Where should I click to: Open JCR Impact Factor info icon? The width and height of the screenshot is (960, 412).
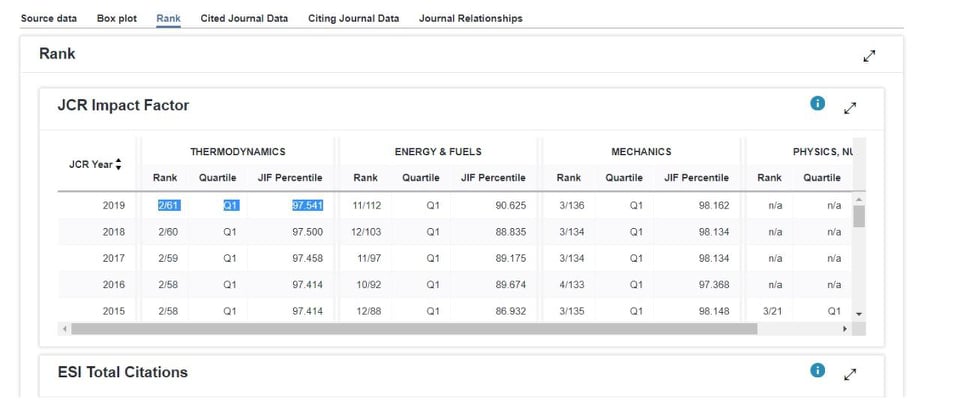817,104
